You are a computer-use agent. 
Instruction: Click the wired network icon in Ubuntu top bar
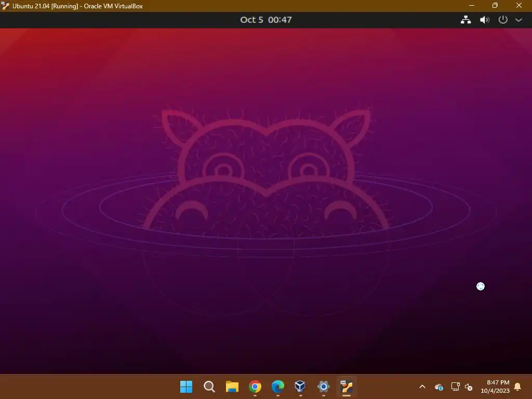pyautogui.click(x=465, y=20)
